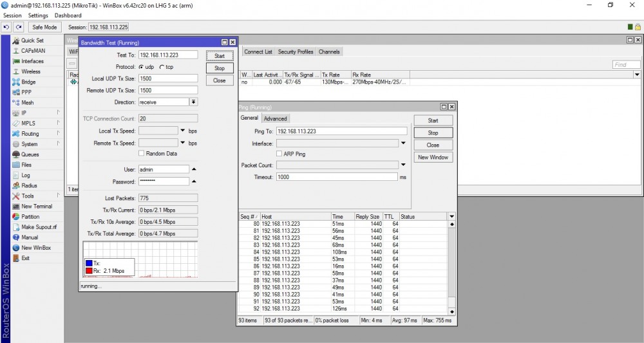Enable the Random Data checkbox
Viewport: 644px width, 343px height.
pos(141,154)
